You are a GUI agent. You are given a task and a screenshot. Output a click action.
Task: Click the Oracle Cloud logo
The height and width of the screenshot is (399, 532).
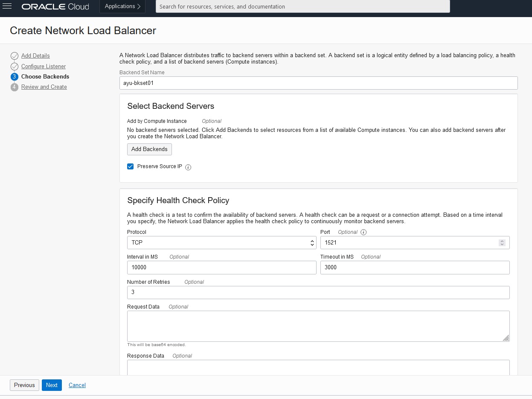point(55,6)
